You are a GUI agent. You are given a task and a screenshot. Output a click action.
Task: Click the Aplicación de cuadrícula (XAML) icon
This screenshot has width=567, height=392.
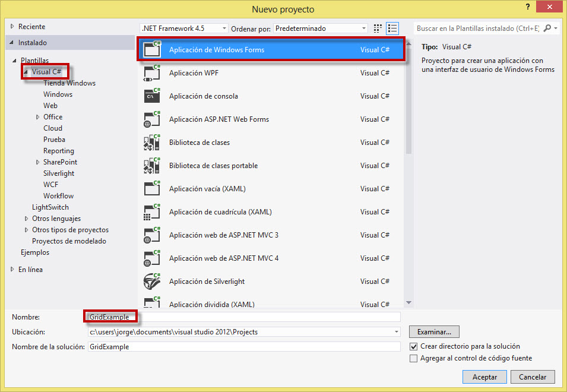pyautogui.click(x=152, y=212)
